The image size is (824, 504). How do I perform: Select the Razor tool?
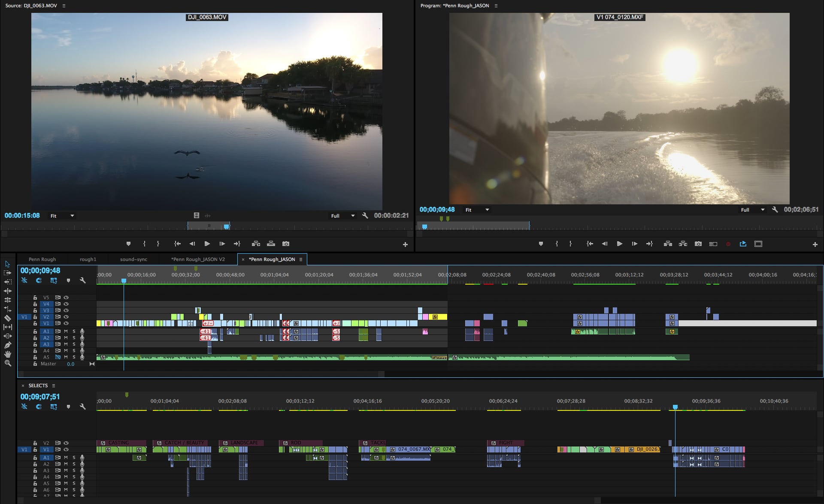[7, 318]
